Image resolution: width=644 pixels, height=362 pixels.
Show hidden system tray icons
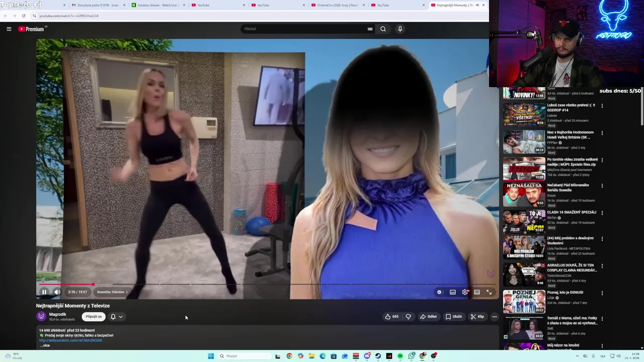(577, 356)
